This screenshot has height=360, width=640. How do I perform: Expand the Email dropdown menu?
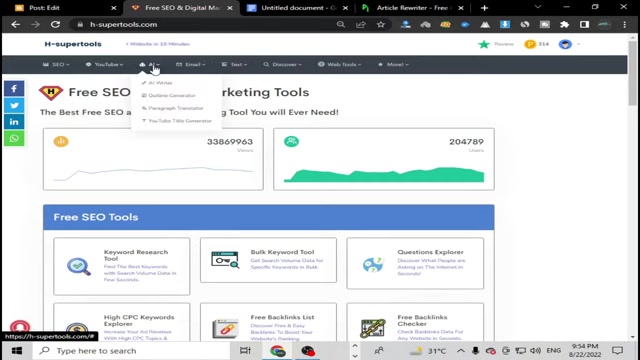[x=191, y=64]
